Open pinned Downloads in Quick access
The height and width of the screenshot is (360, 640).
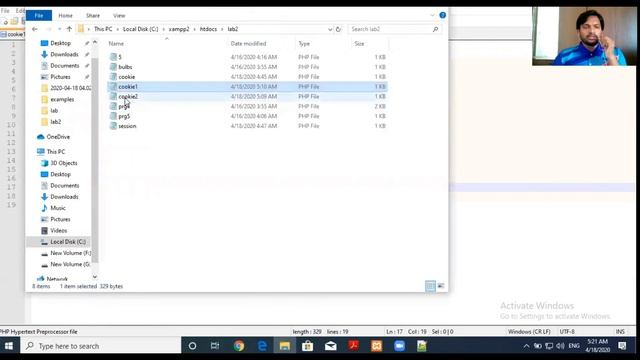click(64, 54)
